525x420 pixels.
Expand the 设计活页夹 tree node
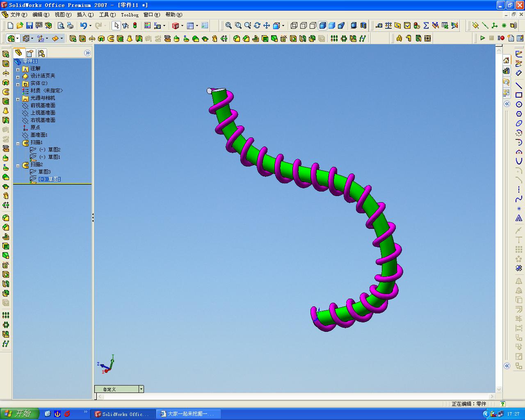[x=18, y=77]
